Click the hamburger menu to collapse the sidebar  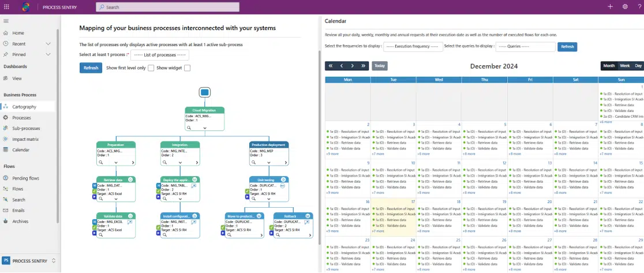point(6,21)
